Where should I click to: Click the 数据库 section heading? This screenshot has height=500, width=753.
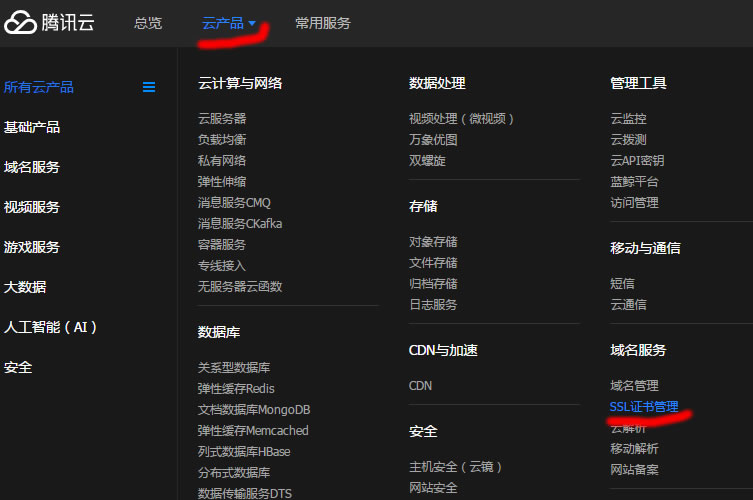(x=219, y=332)
